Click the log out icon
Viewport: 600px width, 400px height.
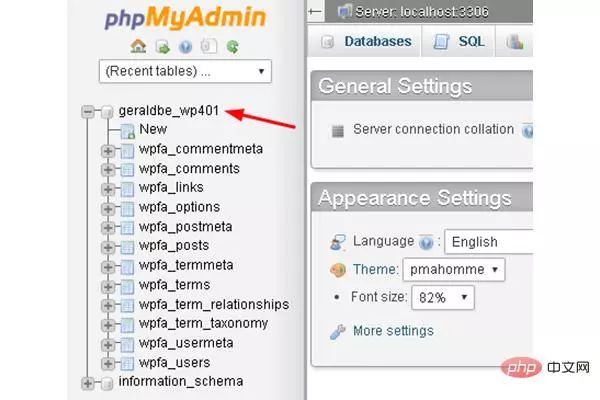[x=163, y=47]
